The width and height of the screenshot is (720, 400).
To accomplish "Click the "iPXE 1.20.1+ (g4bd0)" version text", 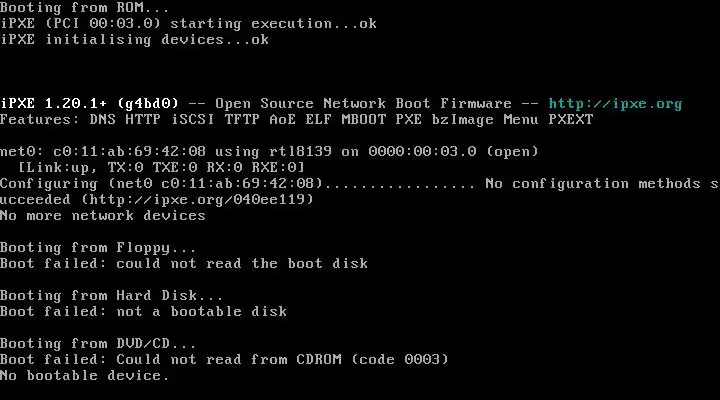I will [x=89, y=104].
